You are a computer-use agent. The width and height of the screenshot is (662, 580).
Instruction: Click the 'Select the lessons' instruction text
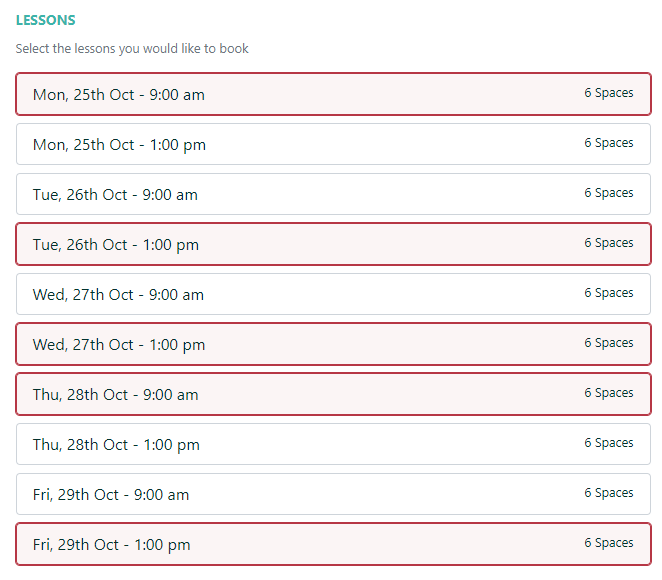(132, 49)
